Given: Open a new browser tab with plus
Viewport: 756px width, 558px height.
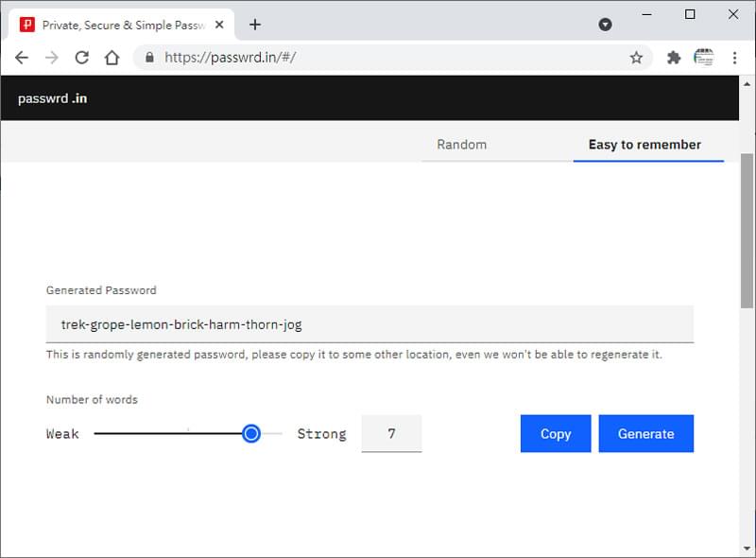Looking at the screenshot, I should (255, 25).
